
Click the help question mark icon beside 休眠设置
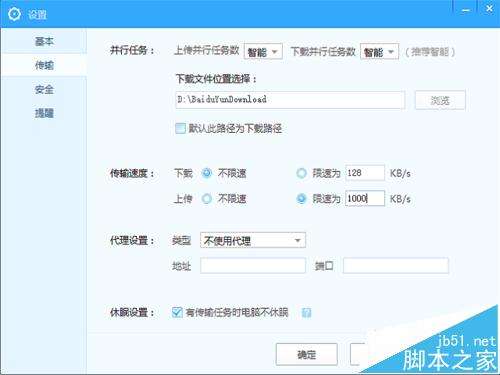pos(306,313)
